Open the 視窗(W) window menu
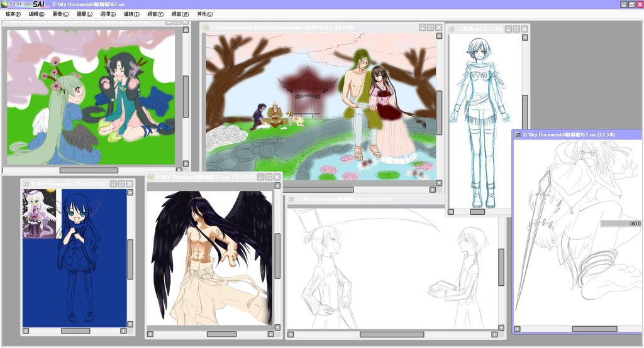This screenshot has width=644, height=348. point(180,14)
